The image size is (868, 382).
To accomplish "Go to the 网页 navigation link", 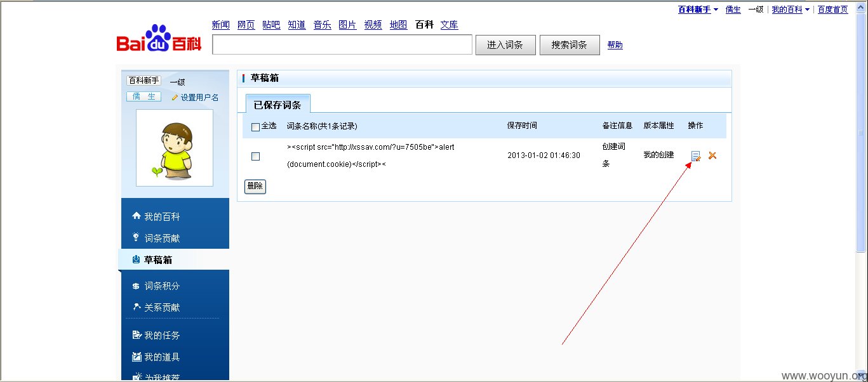I will pyautogui.click(x=246, y=25).
